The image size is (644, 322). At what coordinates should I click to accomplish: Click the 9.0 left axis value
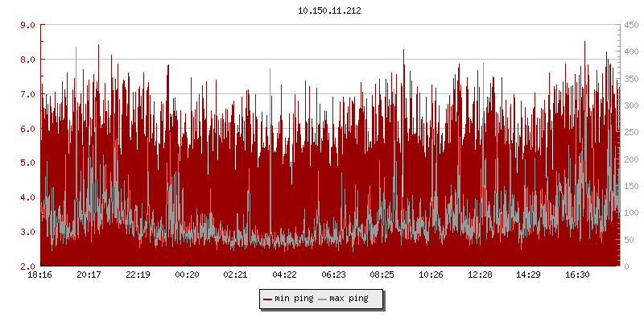click(27, 25)
